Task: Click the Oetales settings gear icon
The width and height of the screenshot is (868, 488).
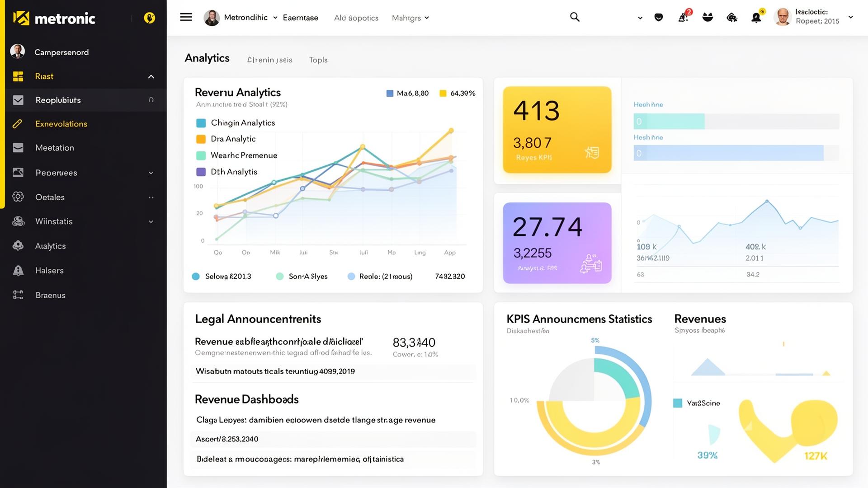Action: click(x=18, y=197)
